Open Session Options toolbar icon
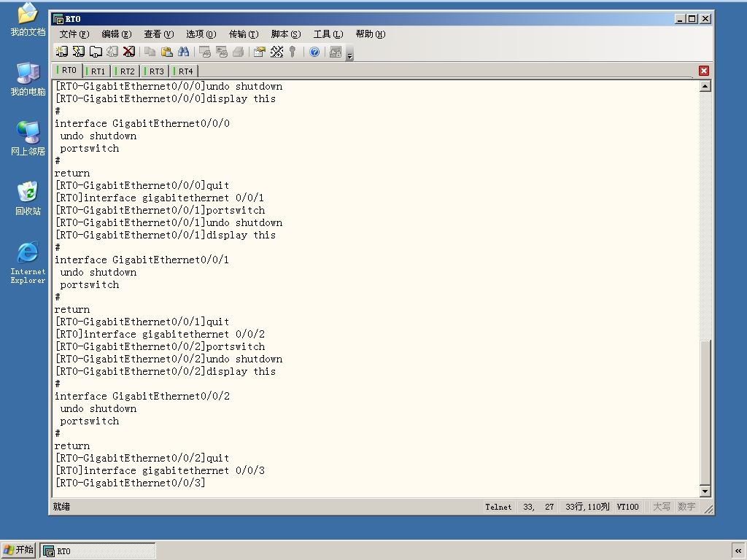The height and width of the screenshot is (560, 747). coord(260,52)
